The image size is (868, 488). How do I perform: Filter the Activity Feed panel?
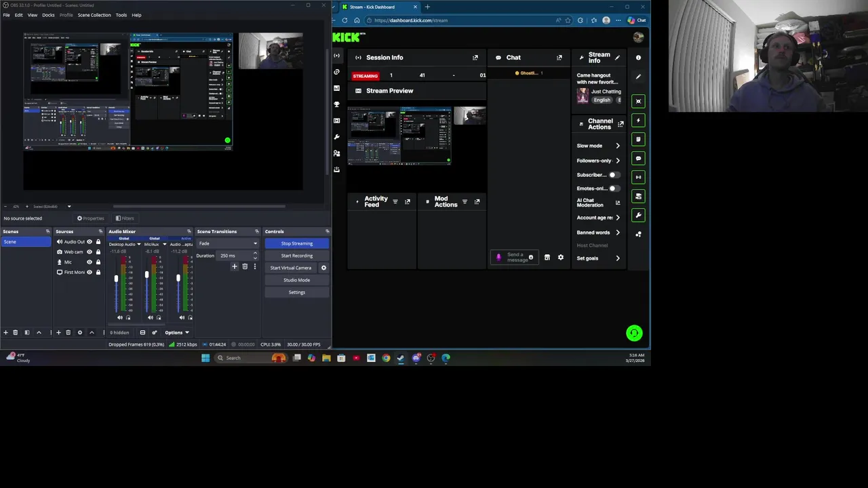coord(395,201)
